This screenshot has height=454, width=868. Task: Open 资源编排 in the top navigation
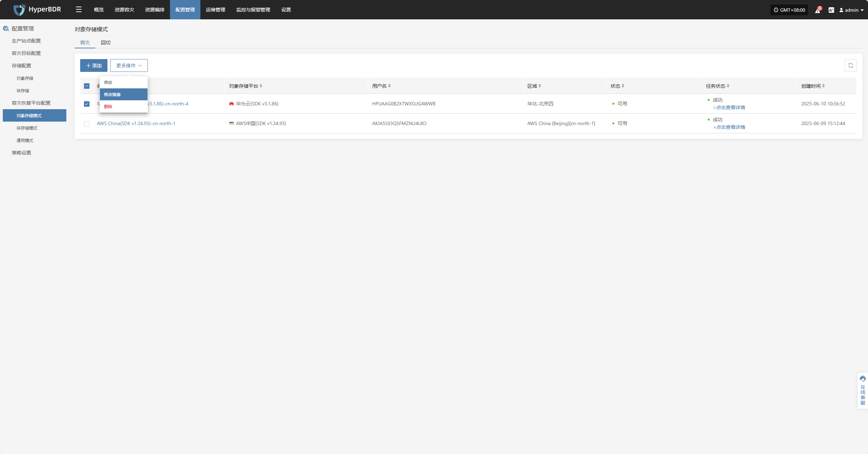coord(155,10)
